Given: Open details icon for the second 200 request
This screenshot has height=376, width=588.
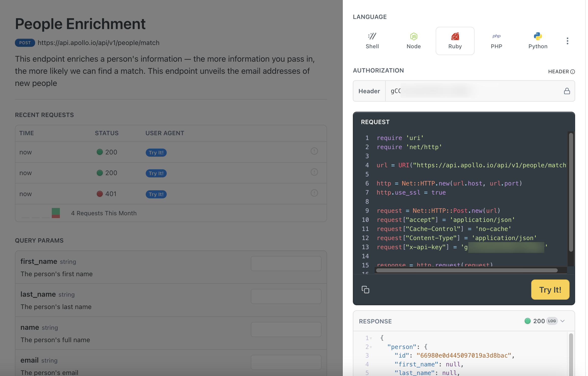Looking at the screenshot, I should (314, 172).
